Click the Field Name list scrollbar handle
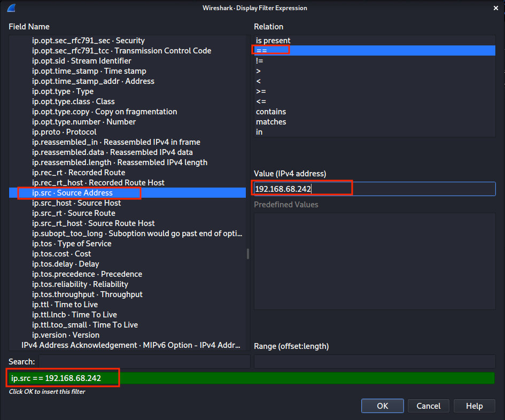The height and width of the screenshot is (420, 505). 247,254
